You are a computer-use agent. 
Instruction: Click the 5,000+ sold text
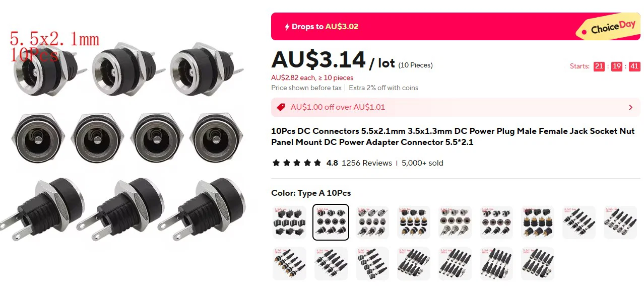pos(422,163)
